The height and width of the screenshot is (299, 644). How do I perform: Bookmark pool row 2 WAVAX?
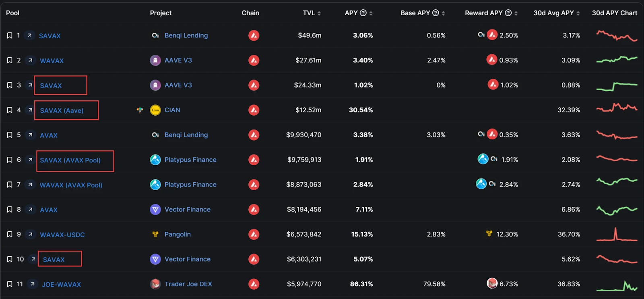point(10,60)
